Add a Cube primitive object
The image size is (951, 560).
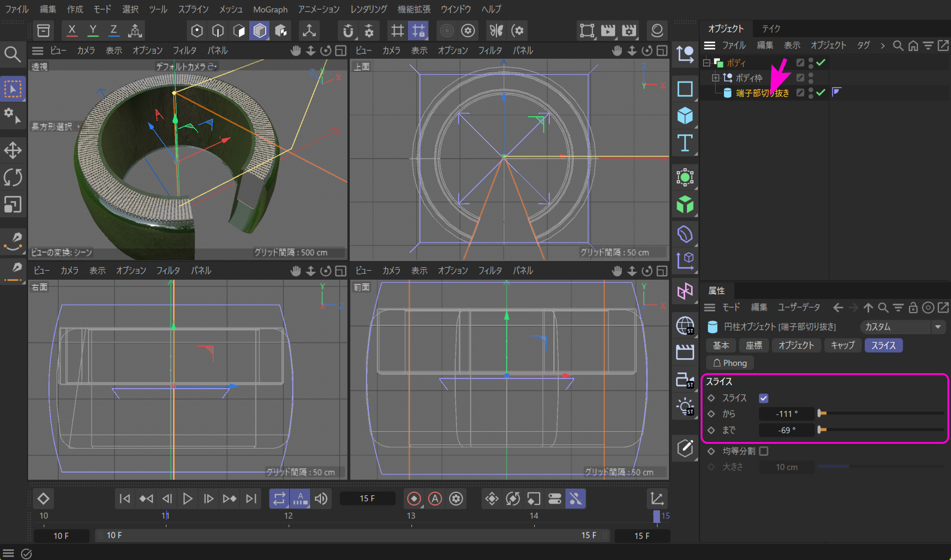click(685, 116)
